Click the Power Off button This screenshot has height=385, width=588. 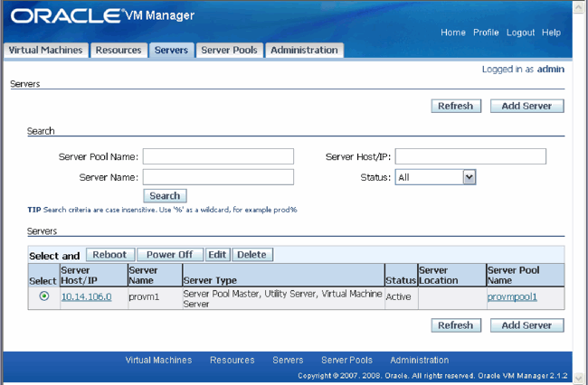tap(170, 255)
